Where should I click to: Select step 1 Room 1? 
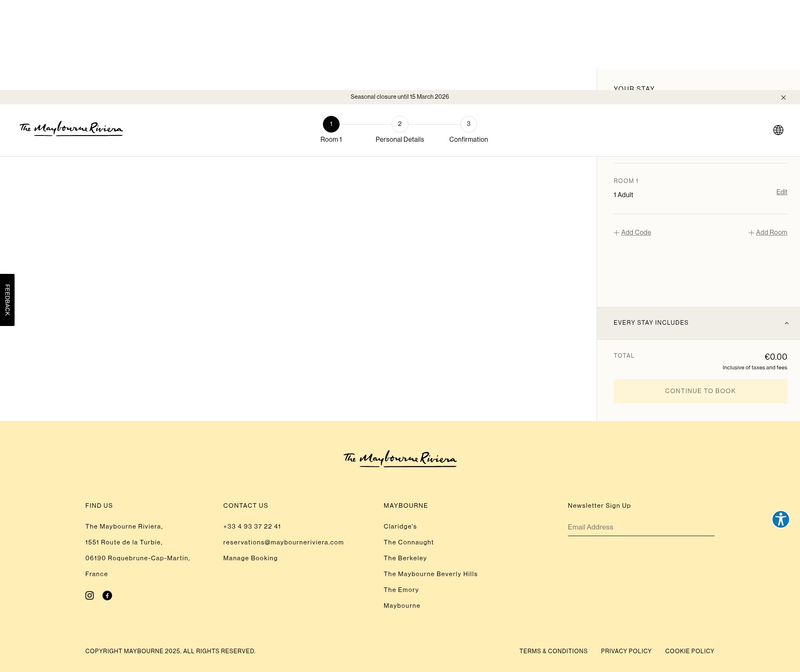[331, 130]
